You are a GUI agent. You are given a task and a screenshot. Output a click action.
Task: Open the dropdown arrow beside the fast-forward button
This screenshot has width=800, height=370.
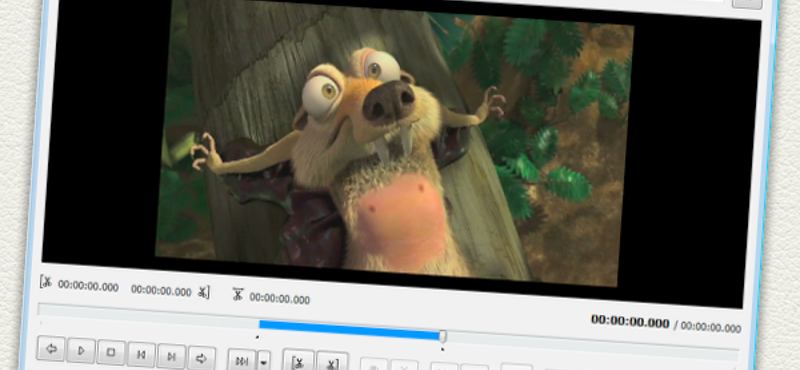coord(264,361)
